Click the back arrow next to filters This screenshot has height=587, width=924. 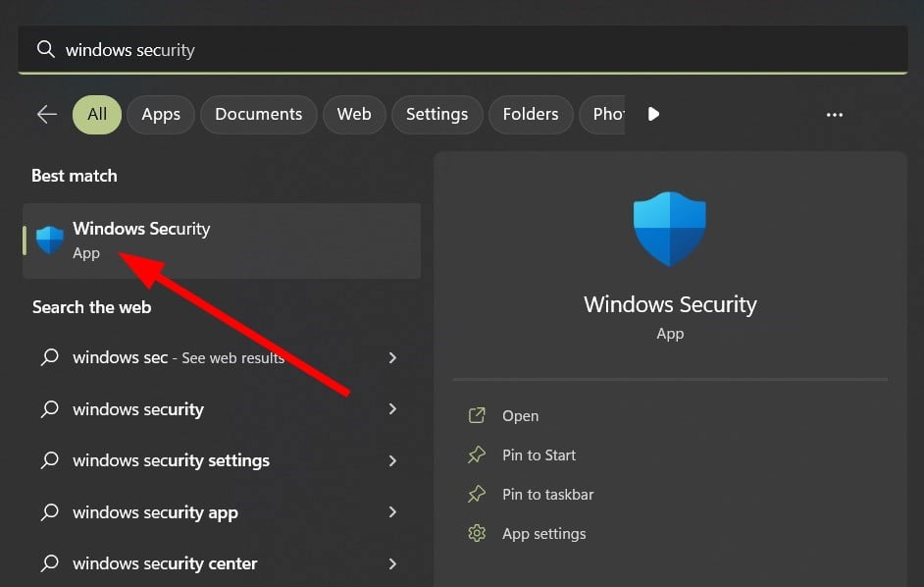[x=46, y=114]
